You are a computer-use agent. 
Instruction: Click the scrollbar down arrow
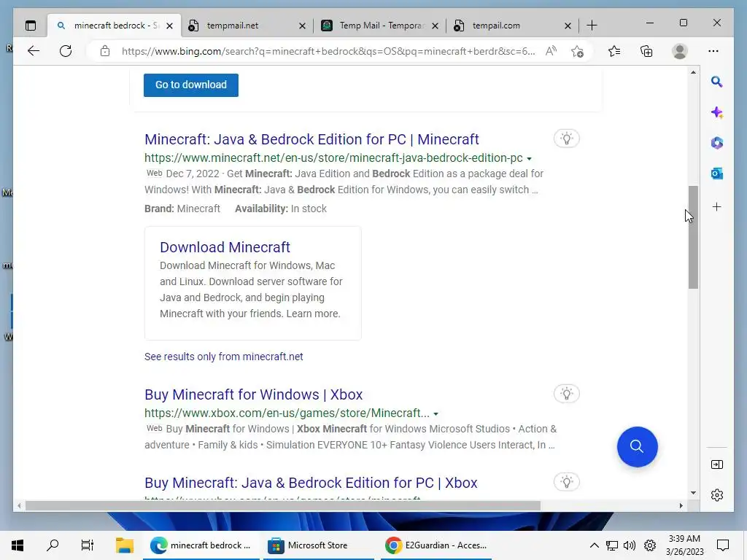[x=693, y=493]
